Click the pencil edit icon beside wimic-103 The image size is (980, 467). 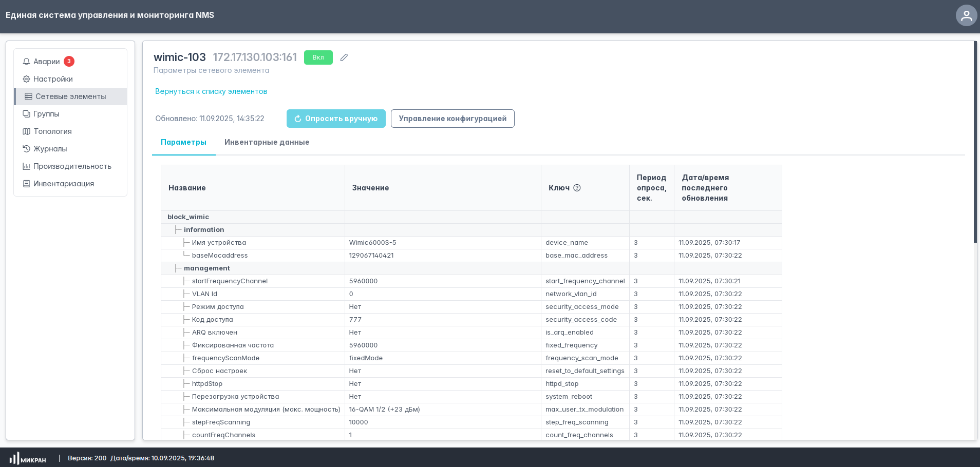coord(344,57)
